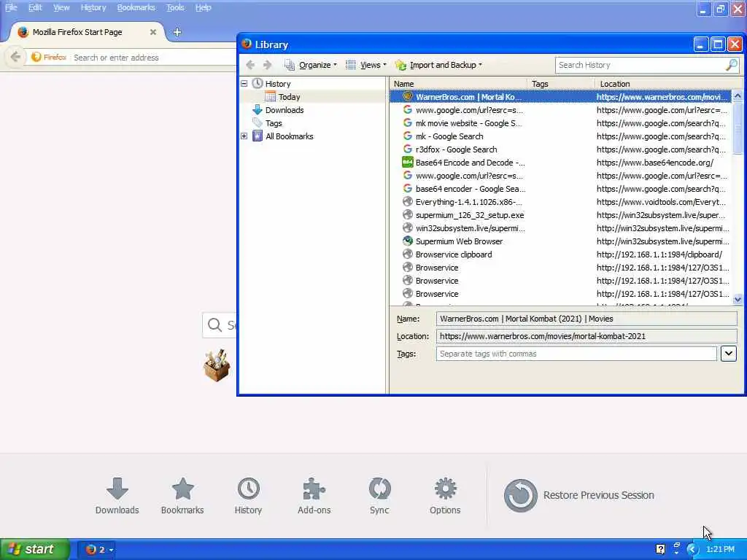Viewport: 747px width, 560px height.
Task: Click the Library back arrow icon
Action: click(250, 65)
